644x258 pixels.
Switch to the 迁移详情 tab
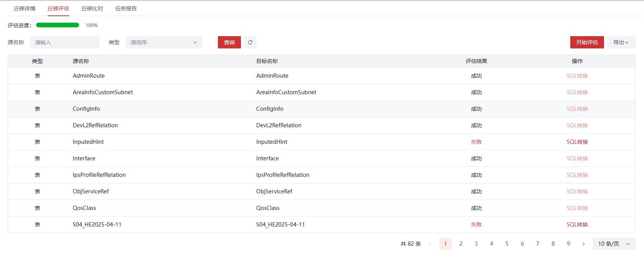25,8
